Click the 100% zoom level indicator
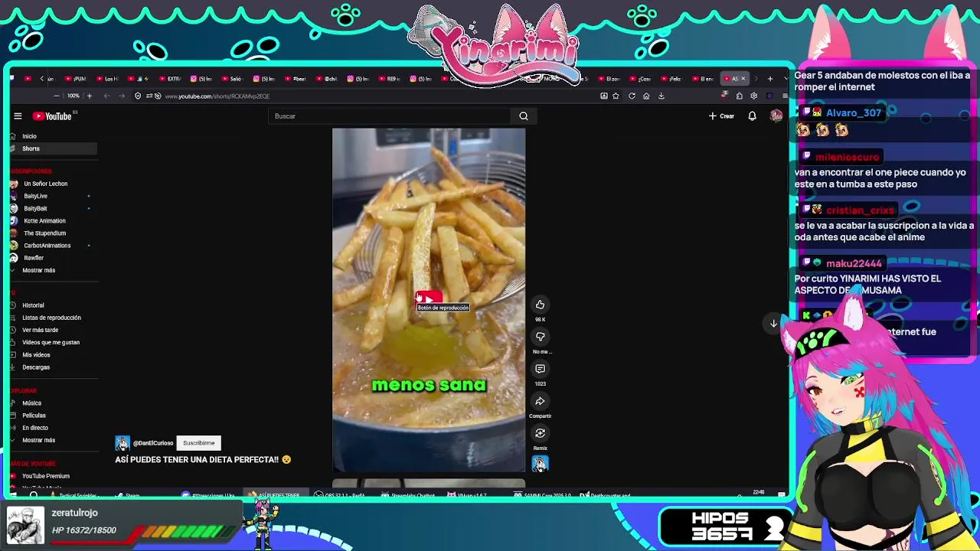980x551 pixels. [73, 96]
